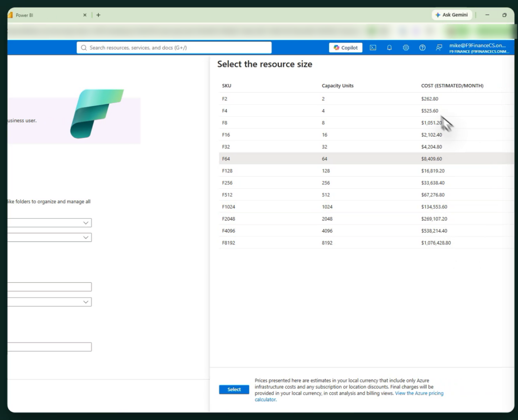The width and height of the screenshot is (518, 420).
Task: Select the F8192 SKU row
Action: (x=366, y=243)
